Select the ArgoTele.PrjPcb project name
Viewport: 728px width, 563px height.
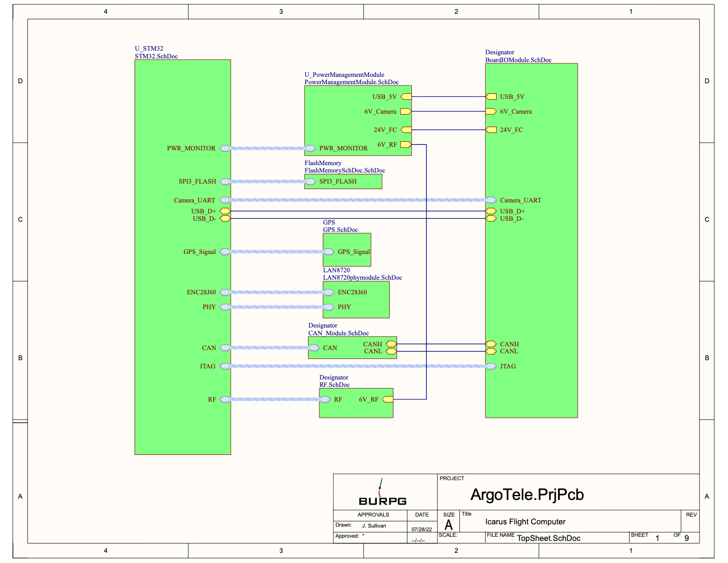pyautogui.click(x=527, y=494)
